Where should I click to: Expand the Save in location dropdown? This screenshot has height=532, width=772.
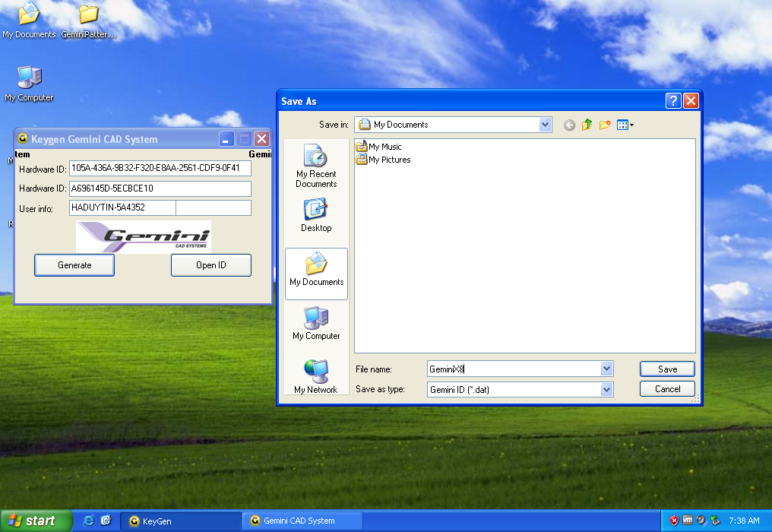545,125
